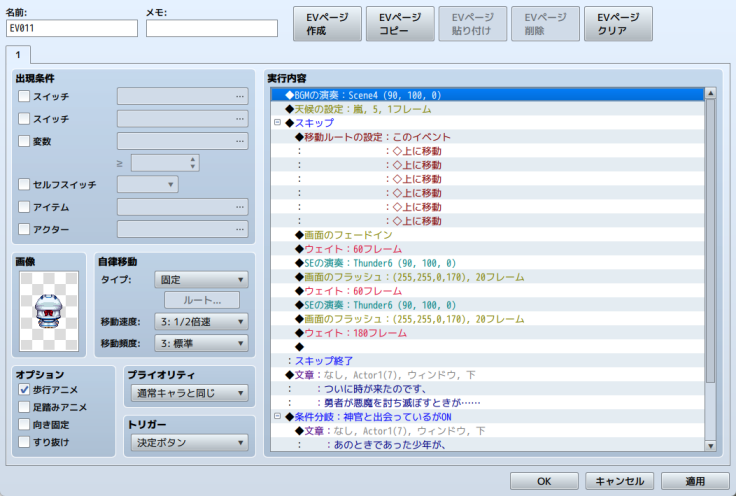Click into the 名前 field containing EV011
The image size is (736, 496).
tap(72, 28)
